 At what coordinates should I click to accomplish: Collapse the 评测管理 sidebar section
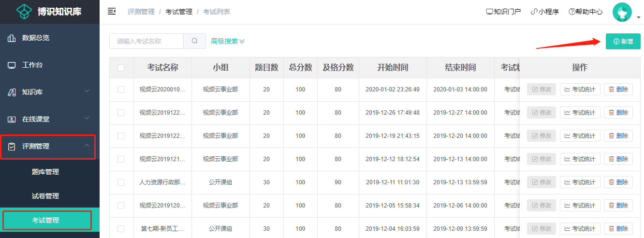click(x=48, y=146)
